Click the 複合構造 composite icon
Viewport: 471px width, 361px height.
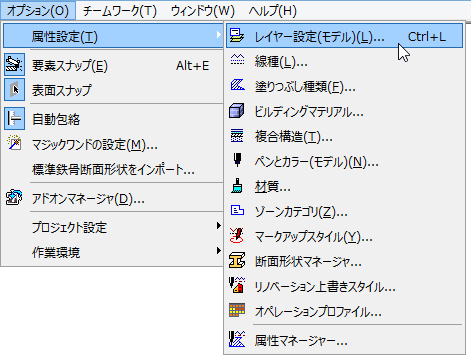[237, 136]
